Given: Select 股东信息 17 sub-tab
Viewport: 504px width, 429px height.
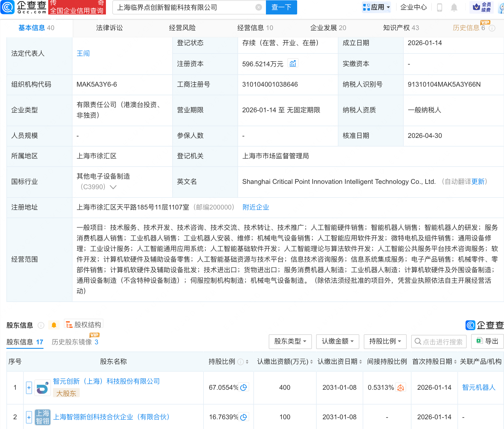Looking at the screenshot, I should pos(25,342).
